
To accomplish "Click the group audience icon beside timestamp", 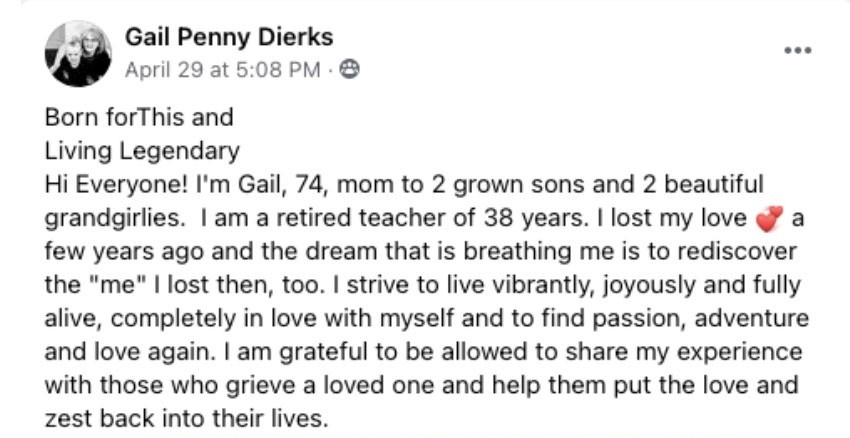I will click(349, 69).
